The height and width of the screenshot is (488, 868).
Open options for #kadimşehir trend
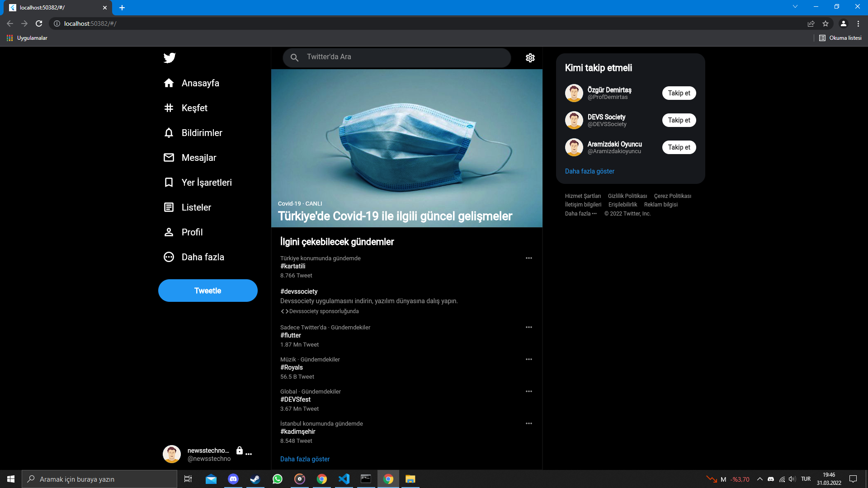[x=529, y=423]
